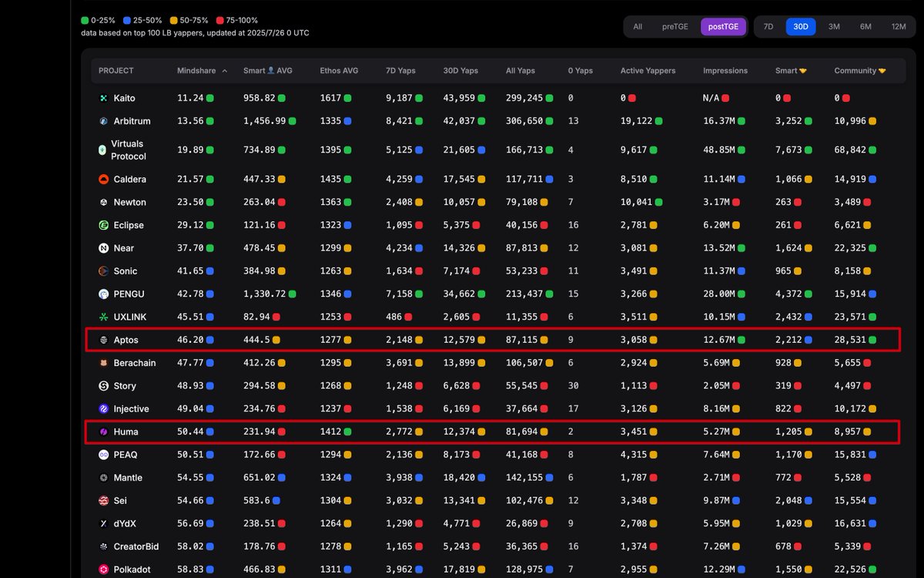Switch filter to preTGE projects
The image size is (924, 578).
(675, 27)
